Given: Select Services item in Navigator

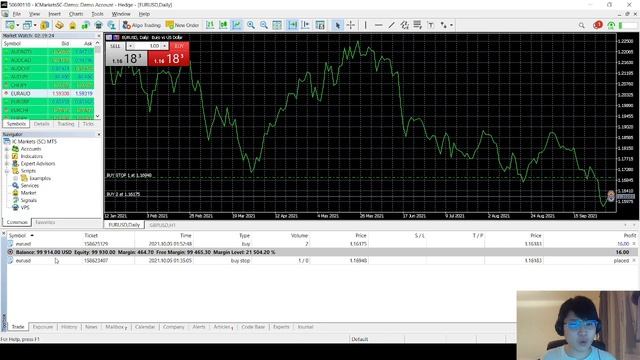Looking at the screenshot, I should click(x=30, y=186).
